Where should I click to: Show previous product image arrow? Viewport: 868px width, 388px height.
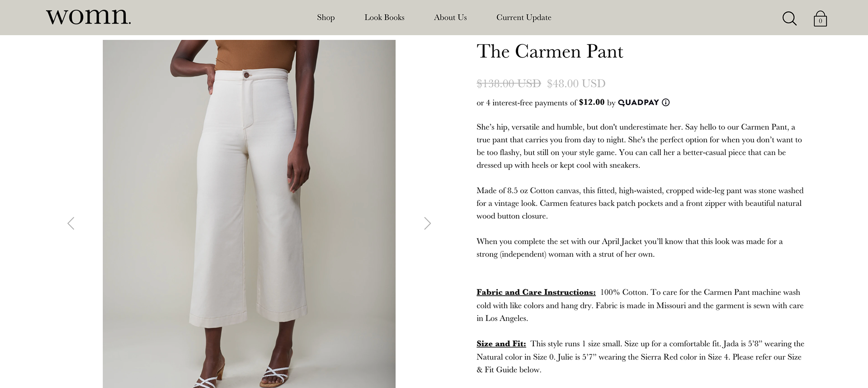pyautogui.click(x=71, y=223)
